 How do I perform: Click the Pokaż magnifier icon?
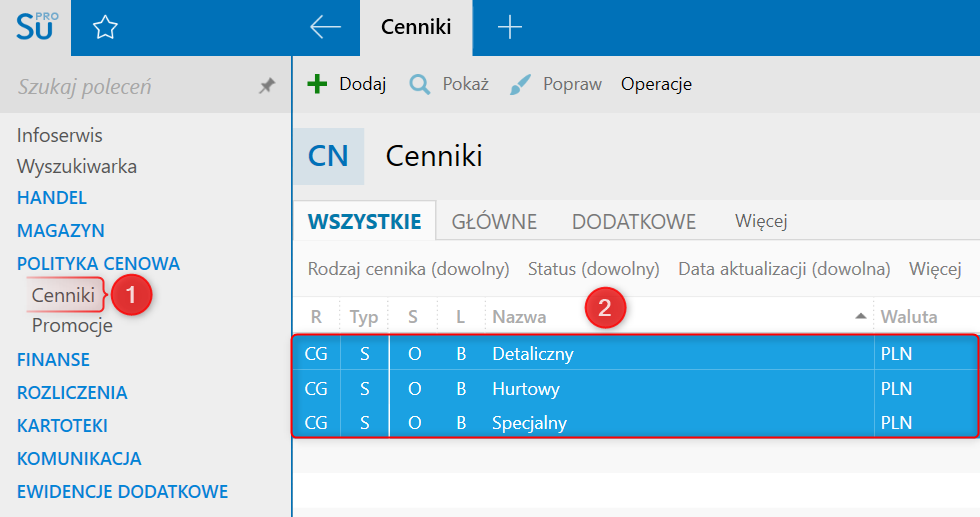tap(420, 84)
